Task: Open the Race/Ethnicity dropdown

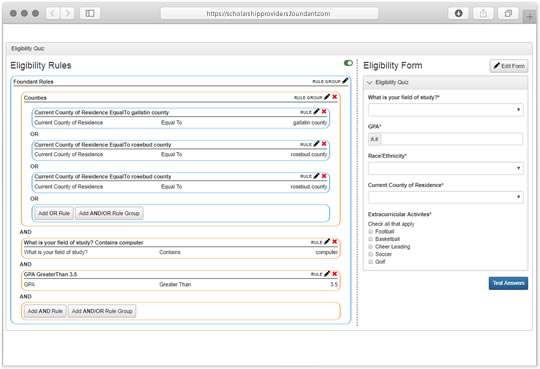Action: 446,168
